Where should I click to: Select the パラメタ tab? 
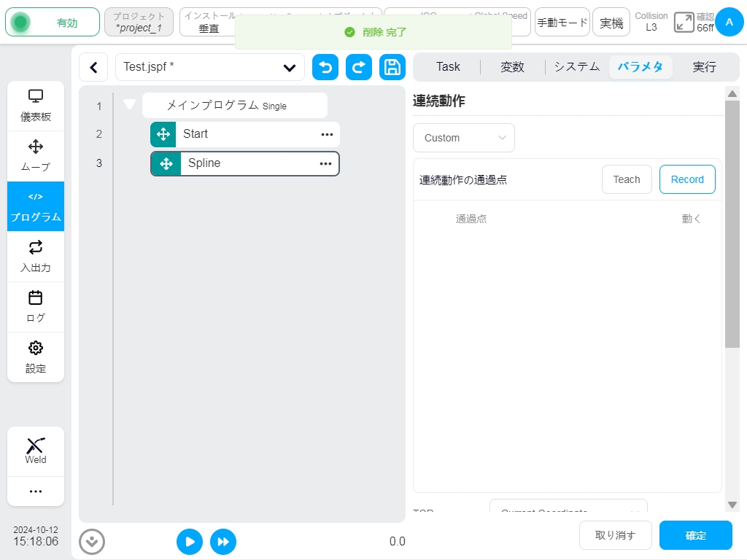coord(640,66)
